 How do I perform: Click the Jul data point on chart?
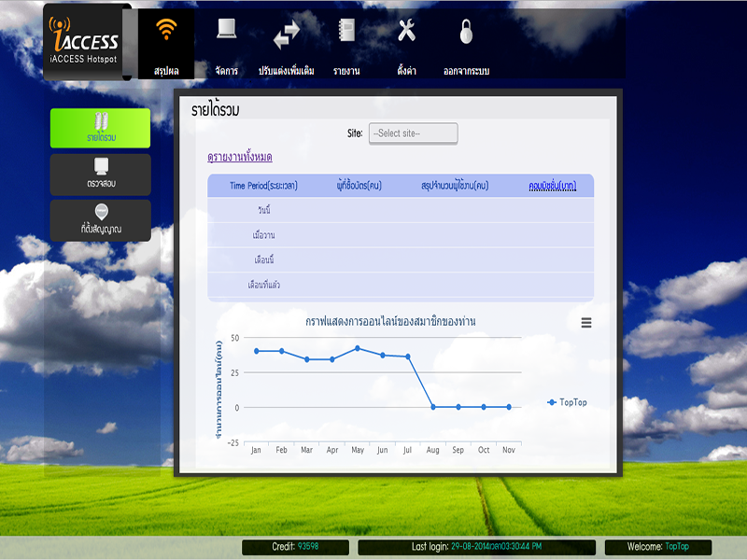(x=408, y=357)
